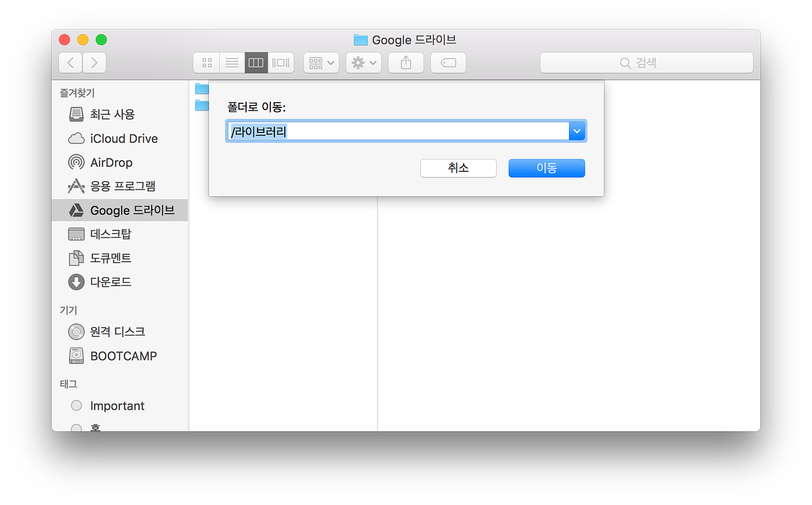Click the folder icon in the title bar

361,40
